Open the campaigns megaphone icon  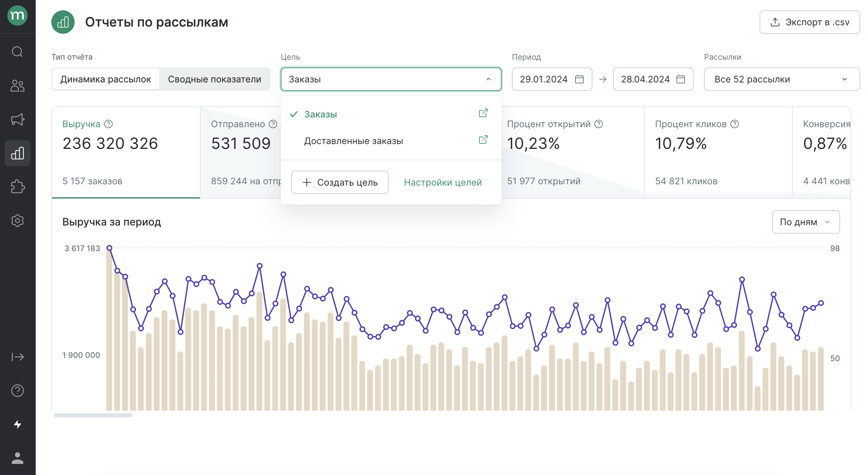18,119
